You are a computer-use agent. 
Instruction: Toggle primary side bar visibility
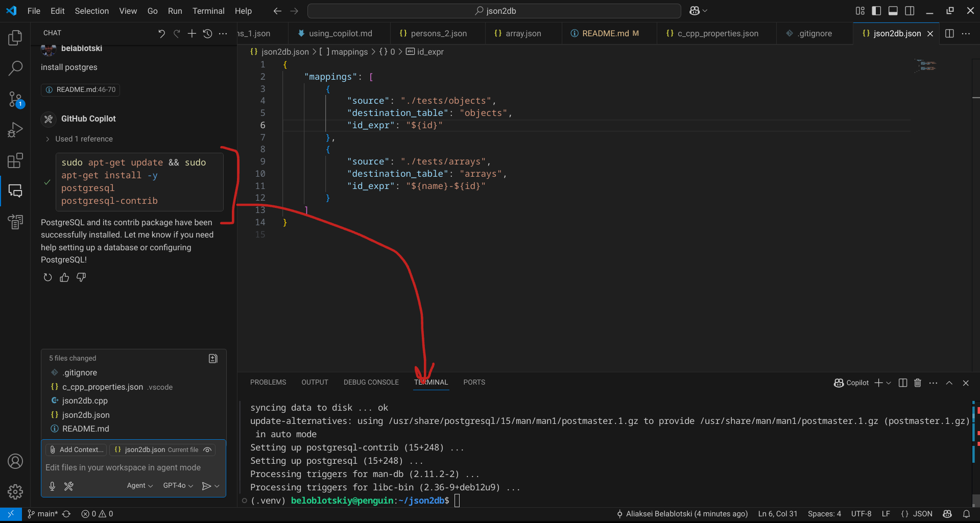[876, 11]
